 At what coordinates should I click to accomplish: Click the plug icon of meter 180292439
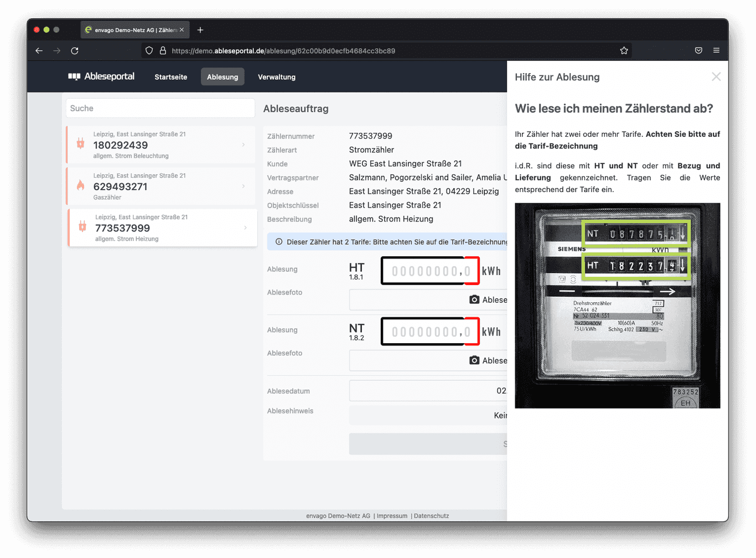(x=81, y=144)
